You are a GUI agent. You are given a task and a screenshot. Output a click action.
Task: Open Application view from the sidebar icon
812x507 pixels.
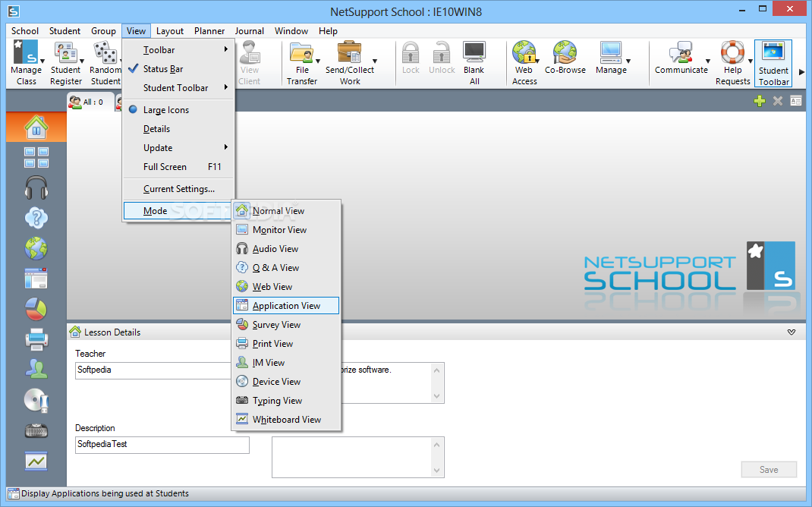pos(36,279)
